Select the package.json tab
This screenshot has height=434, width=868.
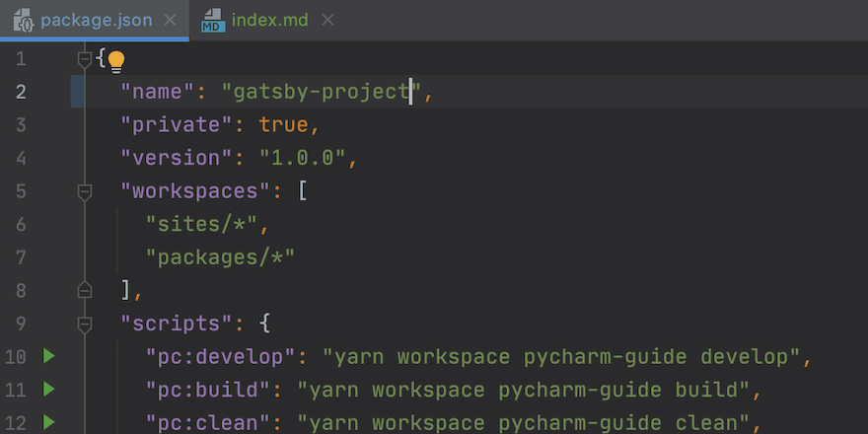point(96,20)
